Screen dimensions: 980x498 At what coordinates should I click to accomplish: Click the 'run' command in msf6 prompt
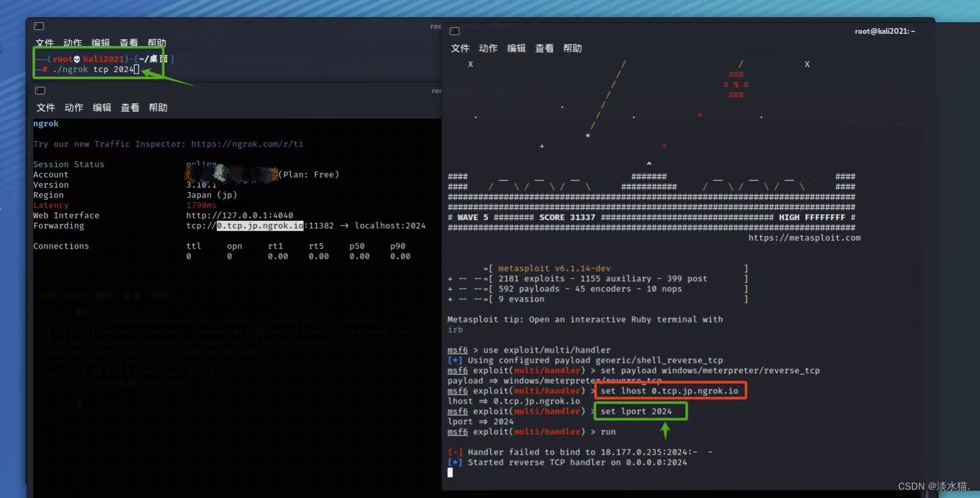[608, 432]
